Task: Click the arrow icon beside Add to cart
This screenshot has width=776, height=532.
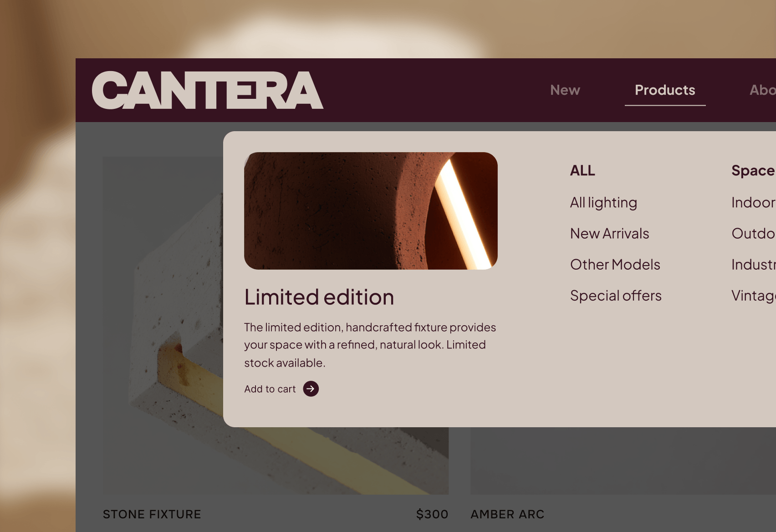Action: click(x=311, y=389)
